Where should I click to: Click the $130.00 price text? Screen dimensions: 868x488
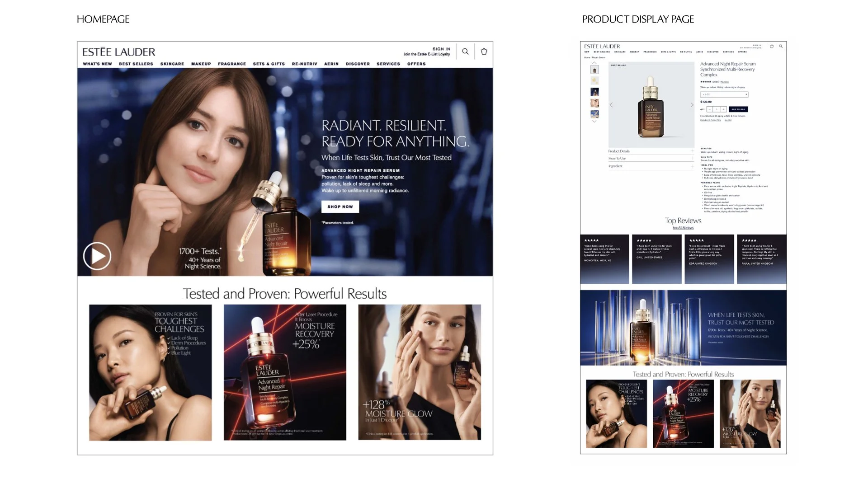[x=706, y=102]
